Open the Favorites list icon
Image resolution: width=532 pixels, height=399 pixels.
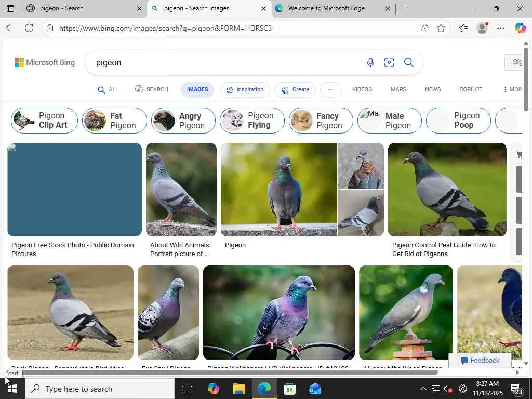(x=463, y=28)
